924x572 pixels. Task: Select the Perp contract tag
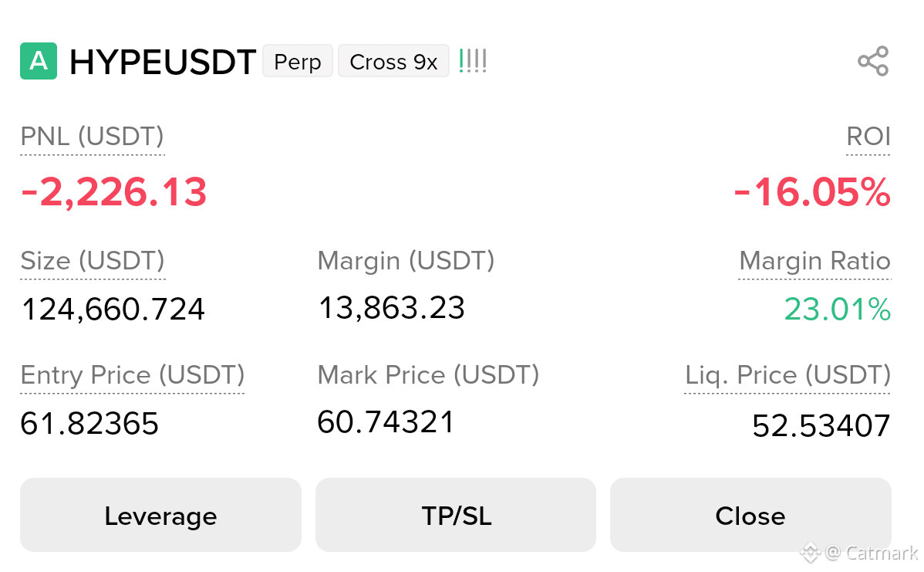click(298, 61)
